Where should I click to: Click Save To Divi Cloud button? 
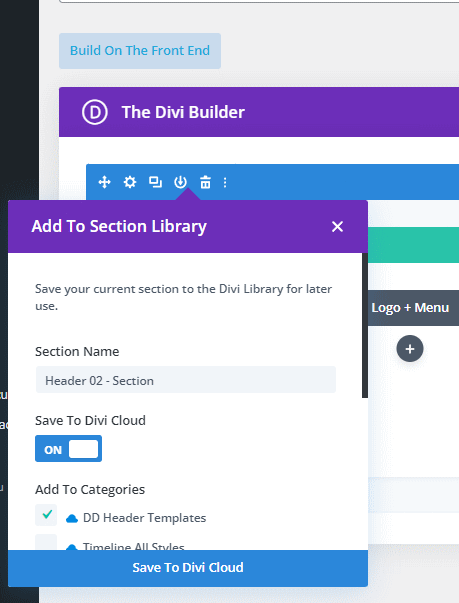[188, 568]
